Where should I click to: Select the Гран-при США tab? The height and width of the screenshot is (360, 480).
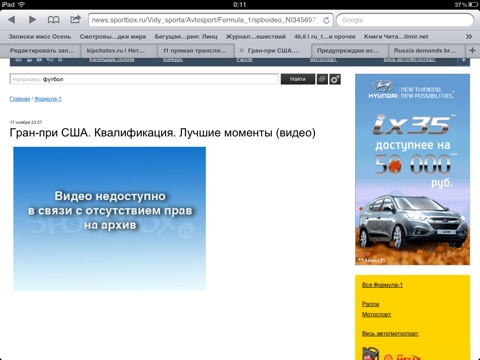(x=273, y=51)
